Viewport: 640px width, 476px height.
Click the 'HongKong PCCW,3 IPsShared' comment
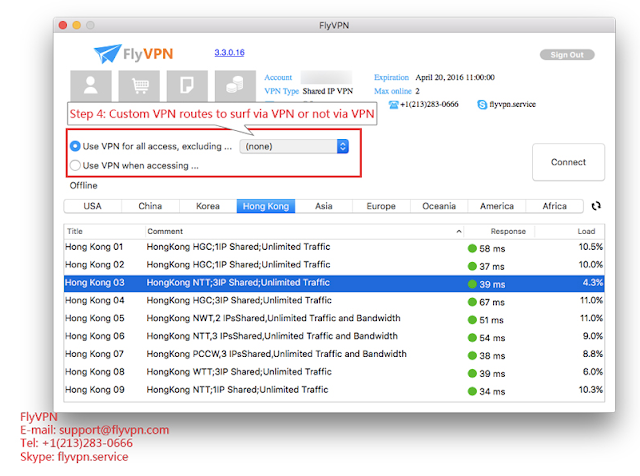point(277,354)
